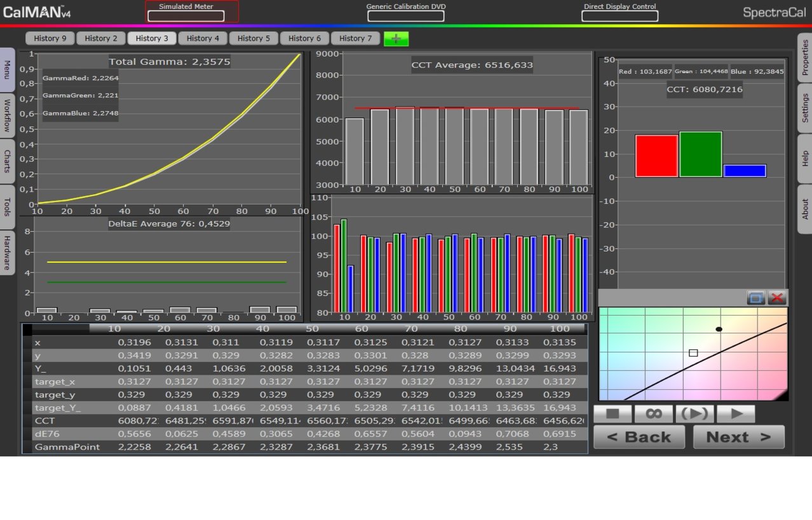This screenshot has height=520, width=812.
Task: Show the Hardware side tab
Action: pyautogui.click(x=7, y=253)
